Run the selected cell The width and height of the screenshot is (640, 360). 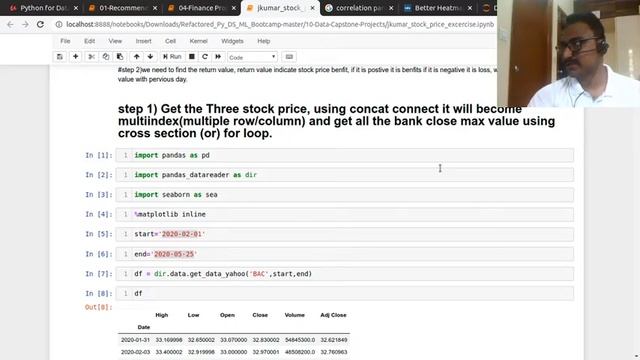point(172,57)
